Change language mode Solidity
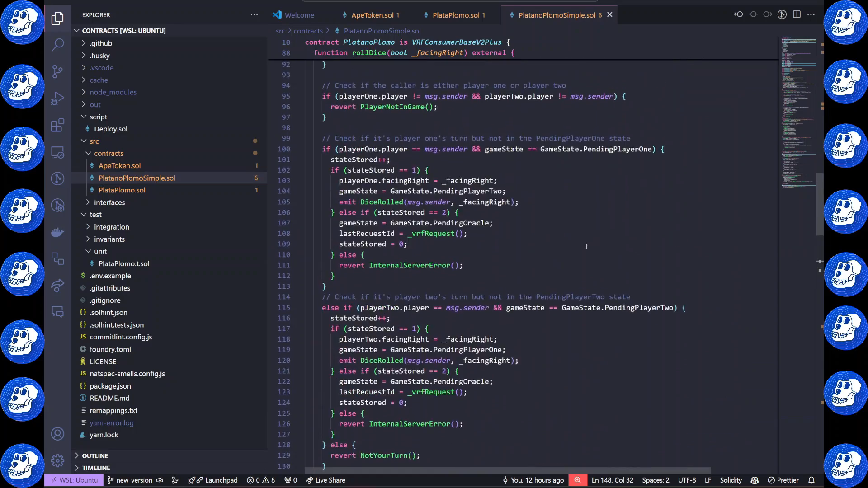The image size is (868, 488). [731, 480]
